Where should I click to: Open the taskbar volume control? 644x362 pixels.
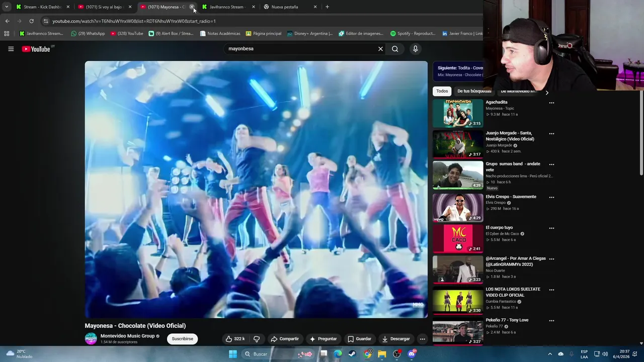coord(605,354)
